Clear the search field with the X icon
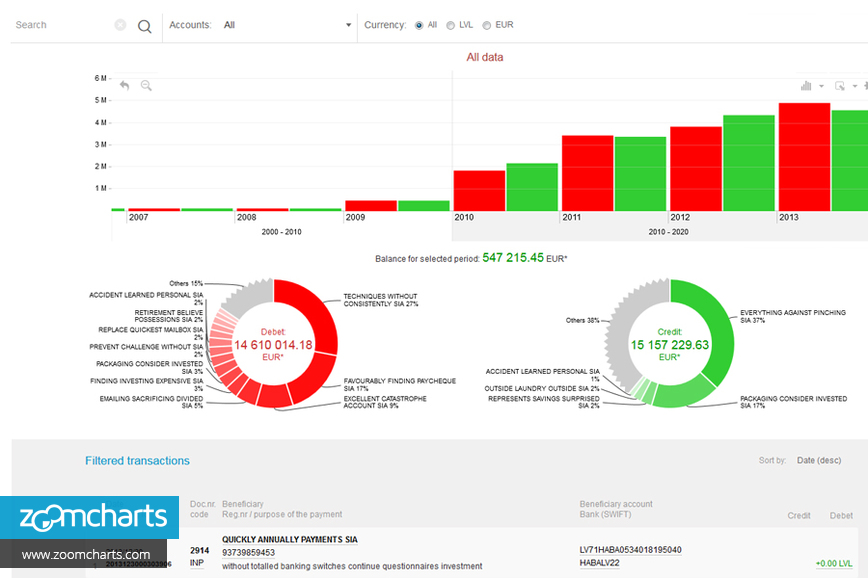868x578 pixels. click(x=120, y=25)
